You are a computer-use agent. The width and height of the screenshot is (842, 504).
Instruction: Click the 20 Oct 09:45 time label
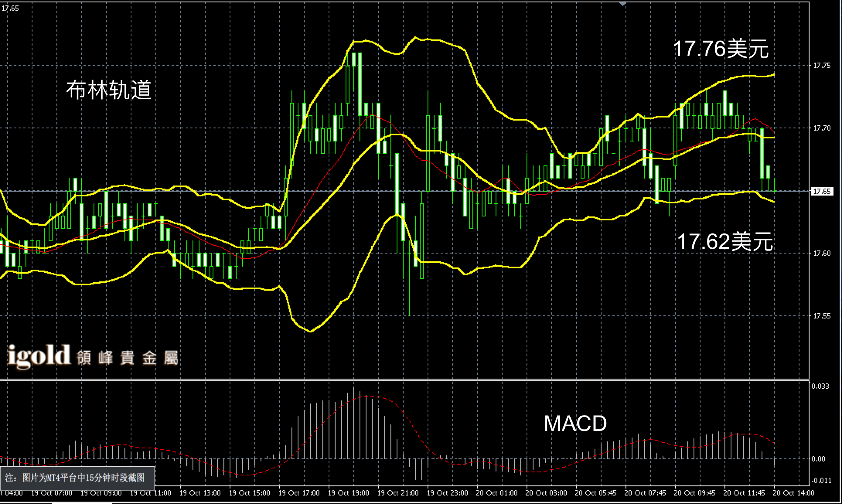point(694,493)
